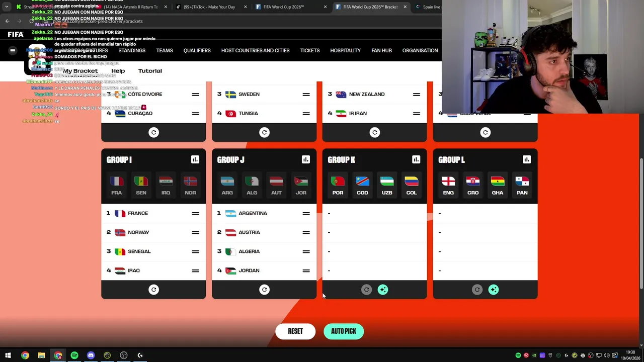This screenshot has width=644, height=362.
Task: Open Windows Start menu
Action: pyautogui.click(x=8, y=355)
